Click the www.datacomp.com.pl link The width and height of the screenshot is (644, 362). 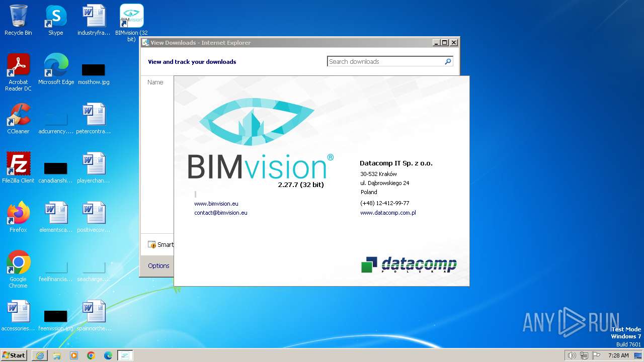tap(388, 213)
